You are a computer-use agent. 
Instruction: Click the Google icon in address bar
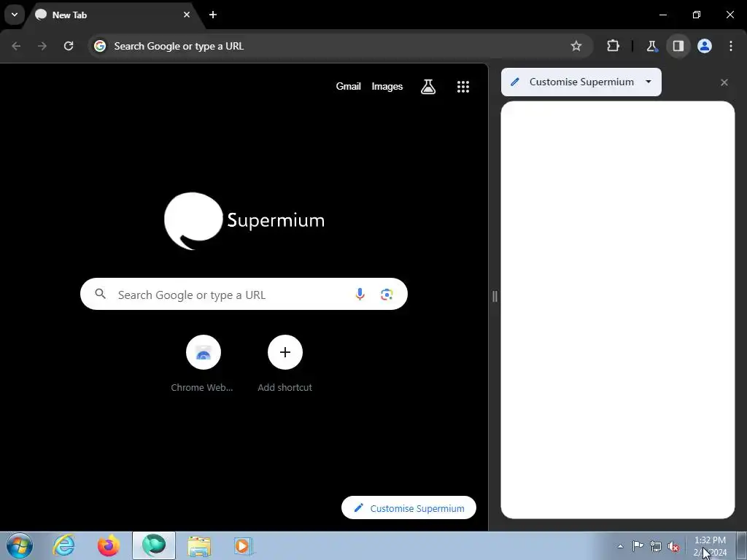[x=100, y=46]
